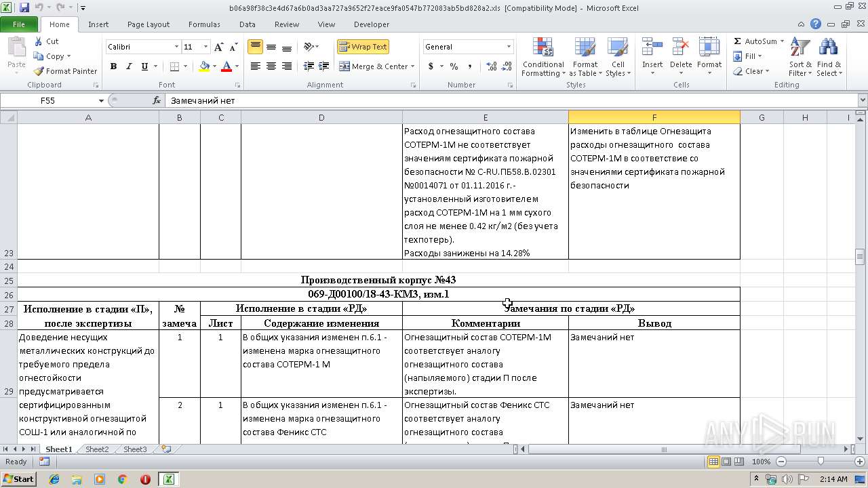Image resolution: width=868 pixels, height=488 pixels.
Task: Click the formula bar input
Action: (511, 100)
